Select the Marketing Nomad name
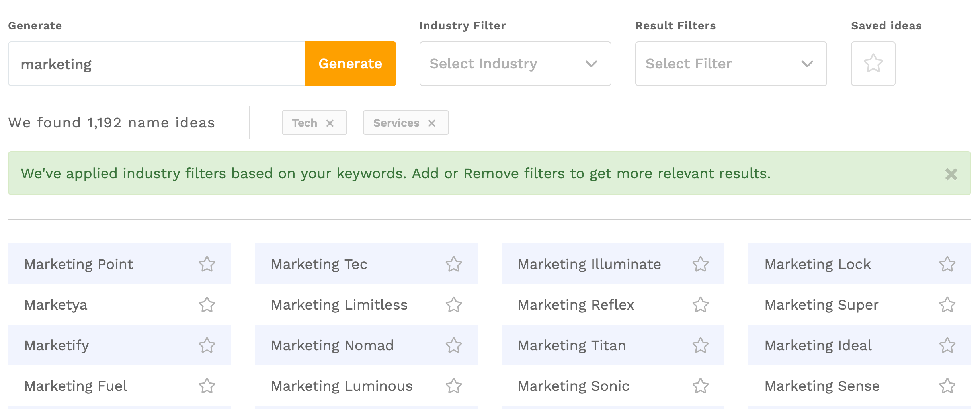Image resolution: width=980 pixels, height=409 pixels. (332, 345)
